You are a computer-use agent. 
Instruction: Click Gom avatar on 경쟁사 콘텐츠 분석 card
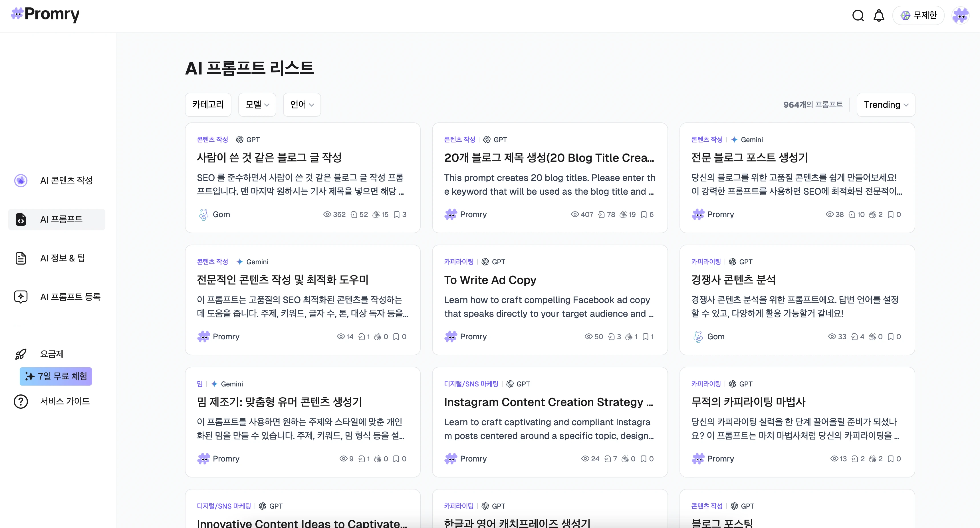tap(698, 337)
